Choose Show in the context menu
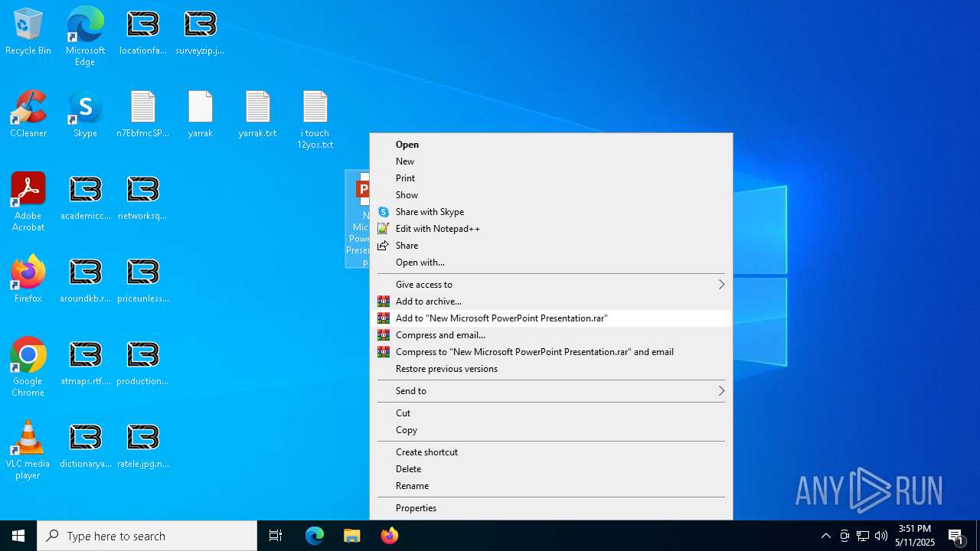This screenshot has height=551, width=980. pos(550,195)
